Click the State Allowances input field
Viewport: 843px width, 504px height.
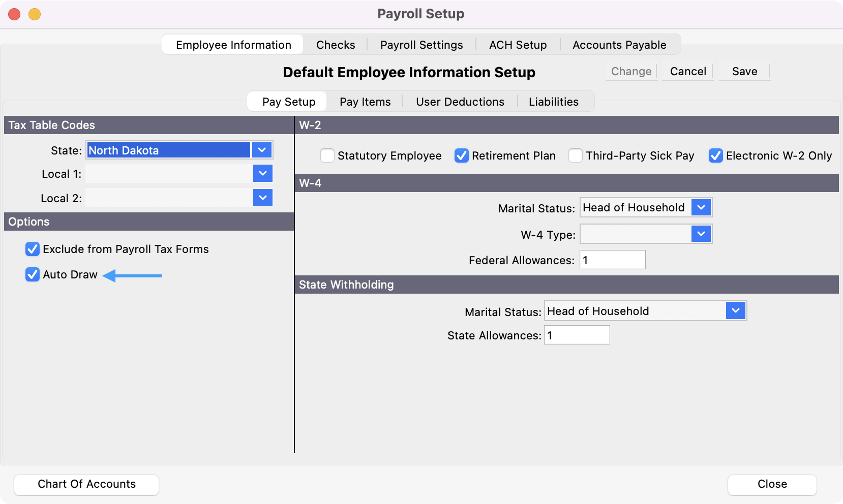[577, 335]
